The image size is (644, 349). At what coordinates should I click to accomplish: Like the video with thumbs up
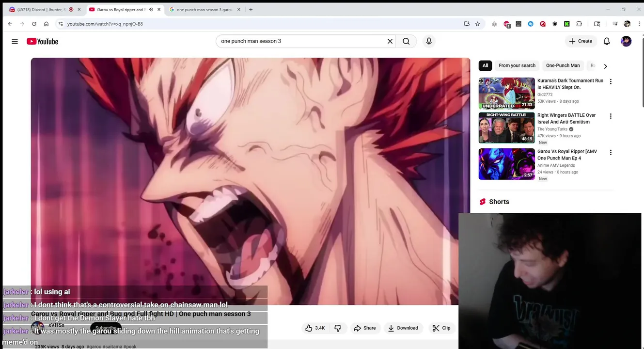click(x=315, y=328)
